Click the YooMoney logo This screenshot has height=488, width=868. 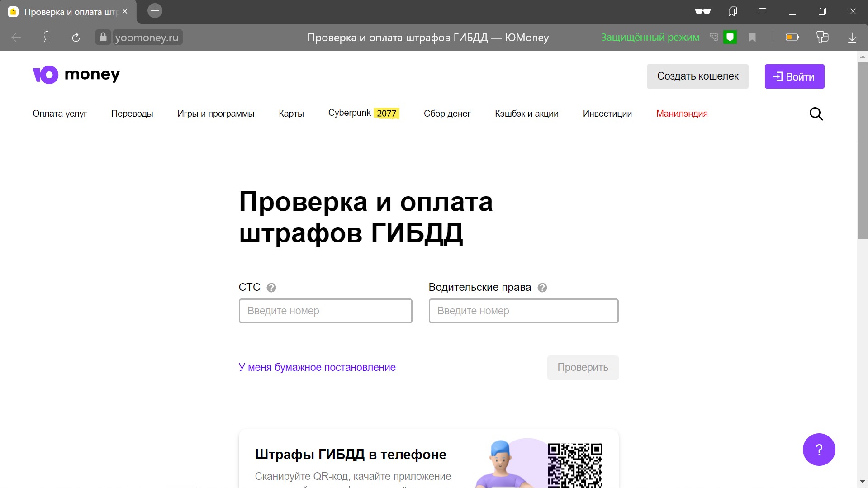coord(76,75)
